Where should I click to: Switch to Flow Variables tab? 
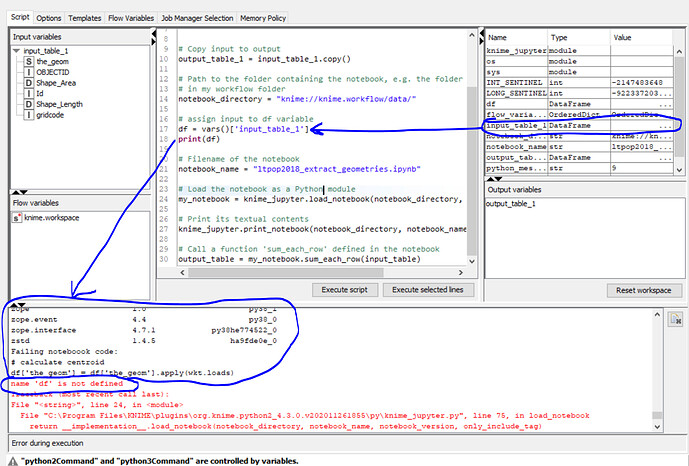131,18
